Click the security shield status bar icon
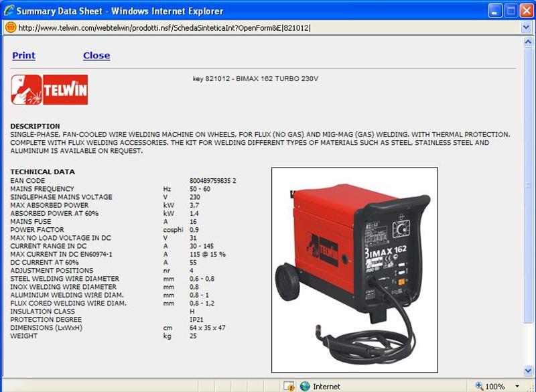Image resolution: width=536 pixels, height=392 pixels. pos(289,386)
